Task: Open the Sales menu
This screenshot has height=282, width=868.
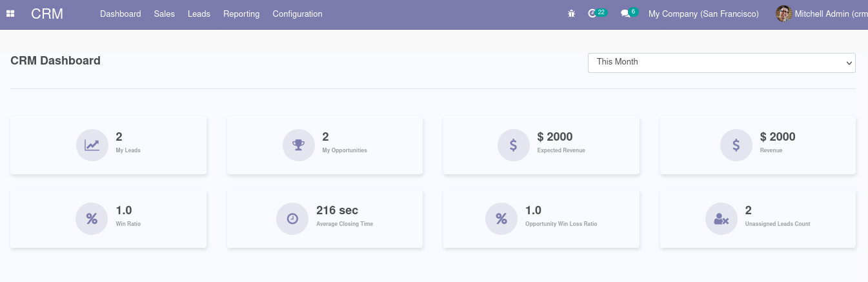Action: click(164, 14)
